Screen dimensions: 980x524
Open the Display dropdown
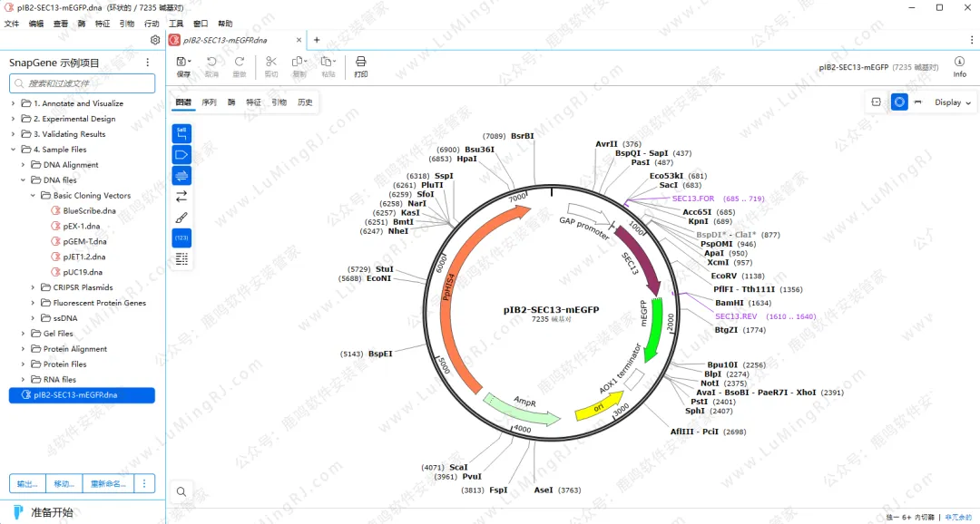point(952,102)
